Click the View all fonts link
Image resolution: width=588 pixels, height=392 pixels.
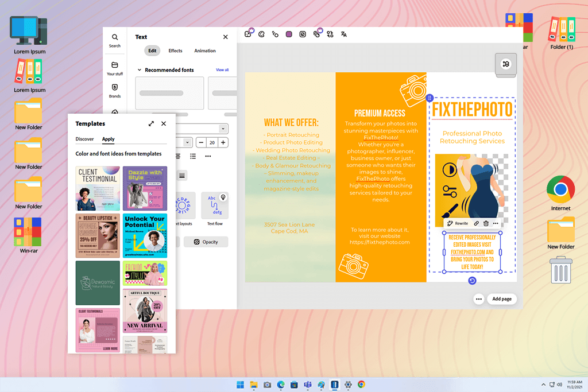(x=222, y=69)
